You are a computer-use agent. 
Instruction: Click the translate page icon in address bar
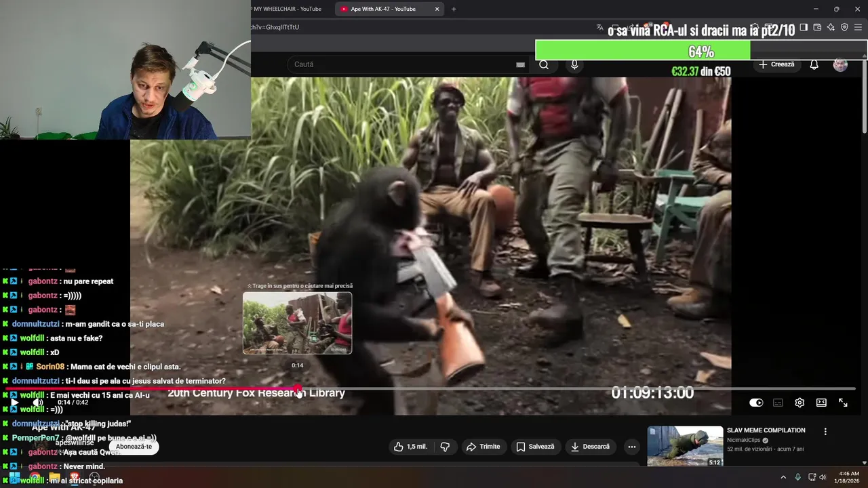(x=599, y=27)
